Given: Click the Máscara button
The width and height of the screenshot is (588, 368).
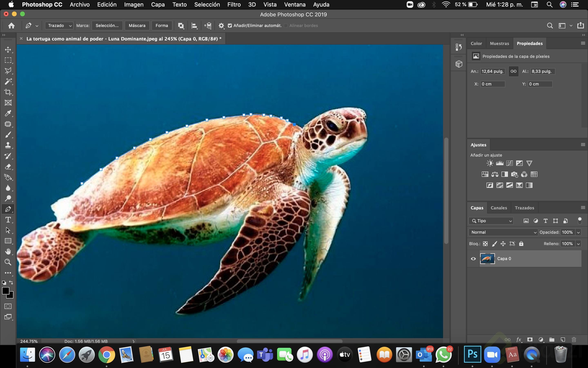Looking at the screenshot, I should tap(137, 26).
